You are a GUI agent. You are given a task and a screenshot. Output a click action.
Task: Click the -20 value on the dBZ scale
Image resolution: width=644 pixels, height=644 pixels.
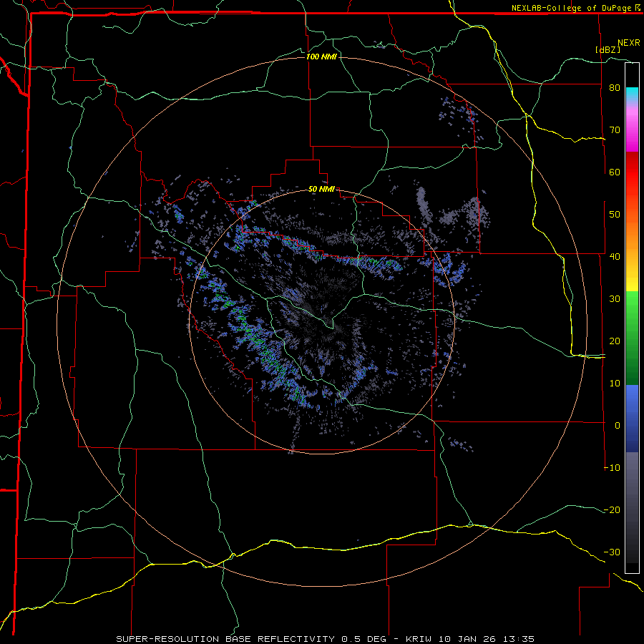(x=612, y=510)
